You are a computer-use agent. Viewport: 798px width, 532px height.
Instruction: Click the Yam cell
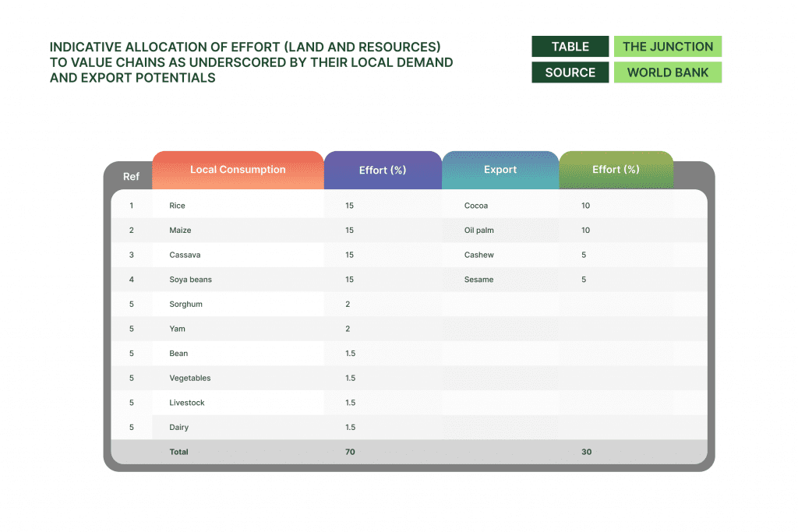pyautogui.click(x=177, y=329)
